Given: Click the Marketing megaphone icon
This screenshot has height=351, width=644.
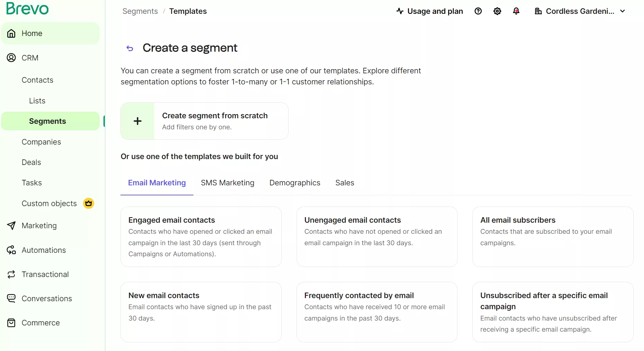Looking at the screenshot, I should click(x=11, y=226).
